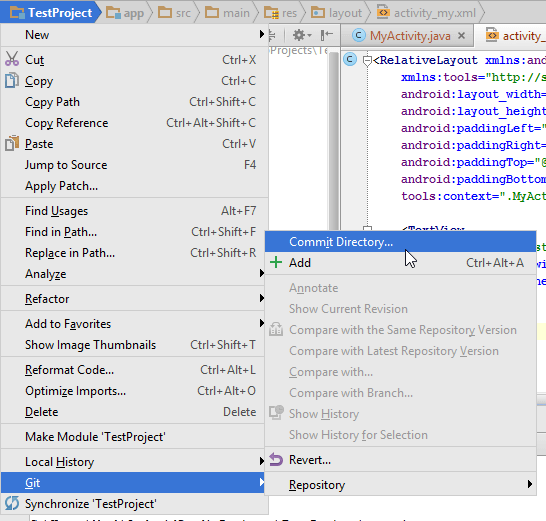Expand the Add to Favorites submenu arrow

262,323
